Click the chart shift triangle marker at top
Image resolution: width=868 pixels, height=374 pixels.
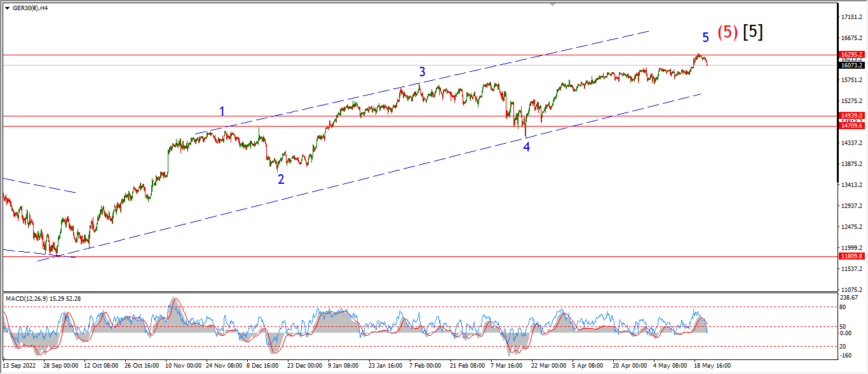[552, 4]
